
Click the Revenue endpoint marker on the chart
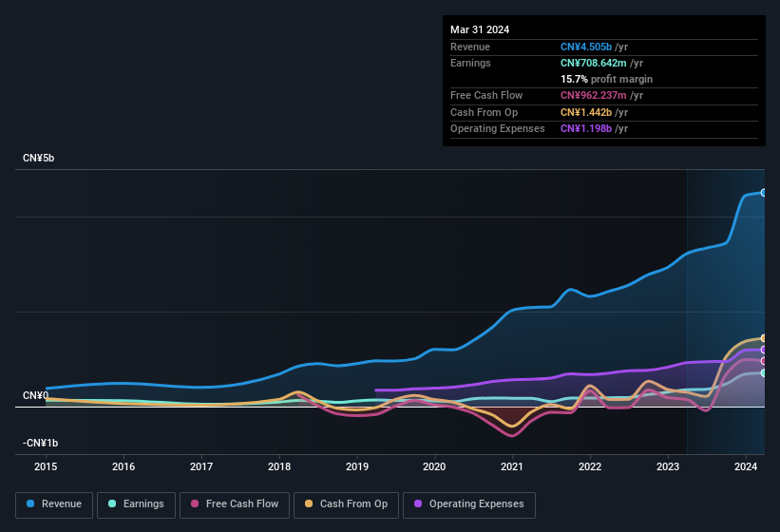(764, 193)
